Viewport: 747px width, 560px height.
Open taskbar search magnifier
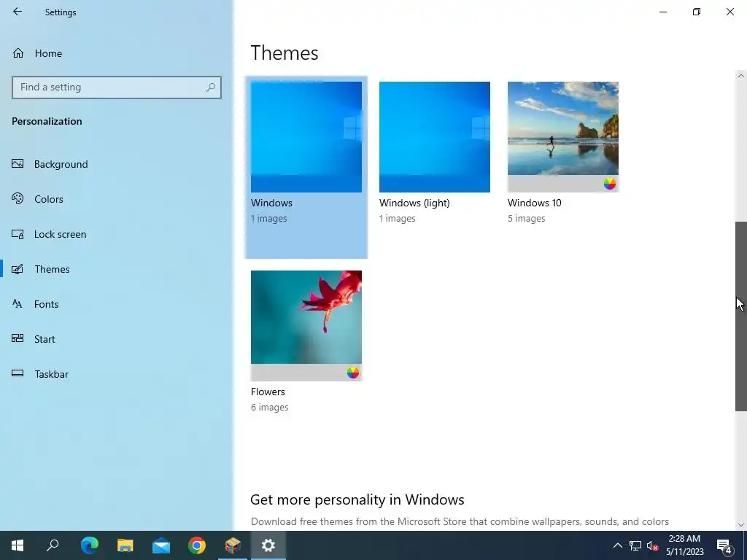(53, 545)
